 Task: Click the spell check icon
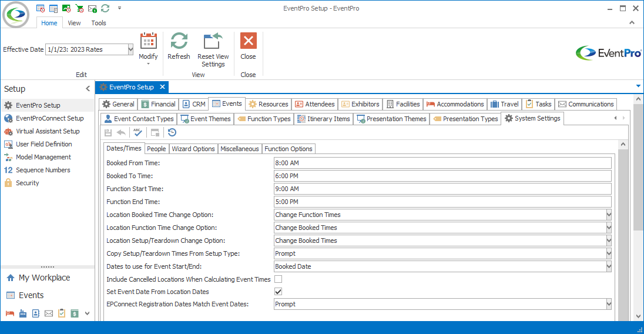[137, 132]
